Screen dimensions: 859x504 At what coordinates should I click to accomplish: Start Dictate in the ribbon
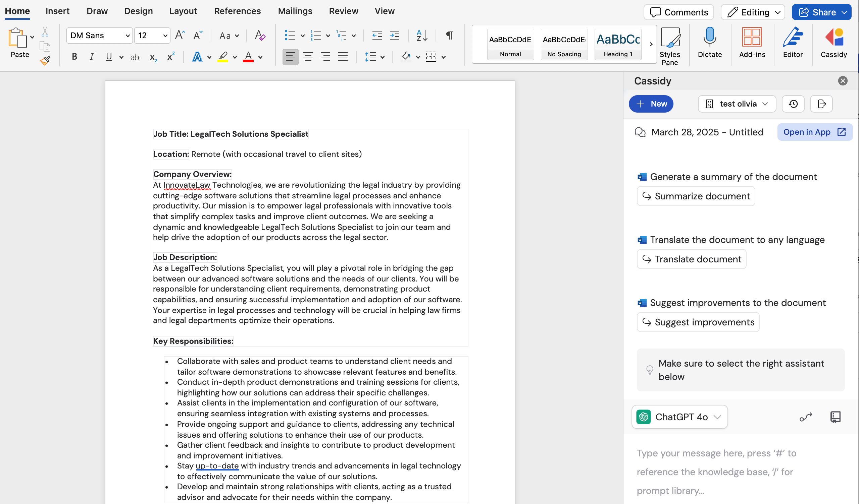click(710, 43)
